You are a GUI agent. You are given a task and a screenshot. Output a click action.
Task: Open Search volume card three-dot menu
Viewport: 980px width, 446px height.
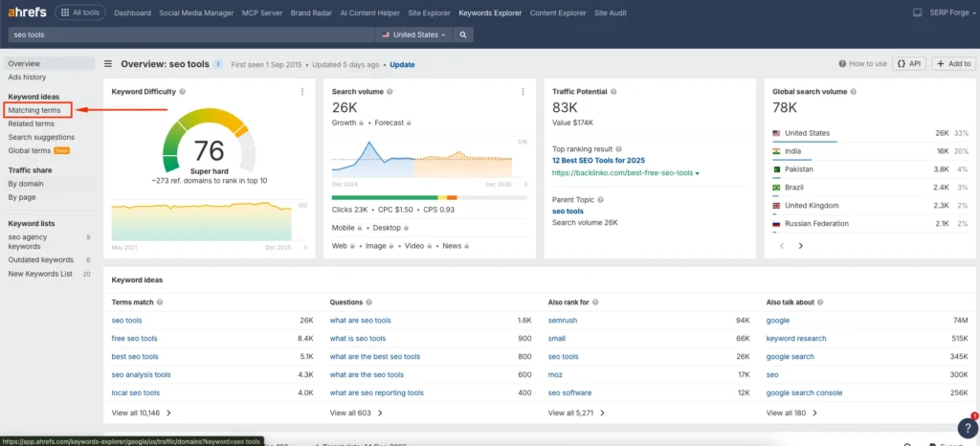coord(523,92)
